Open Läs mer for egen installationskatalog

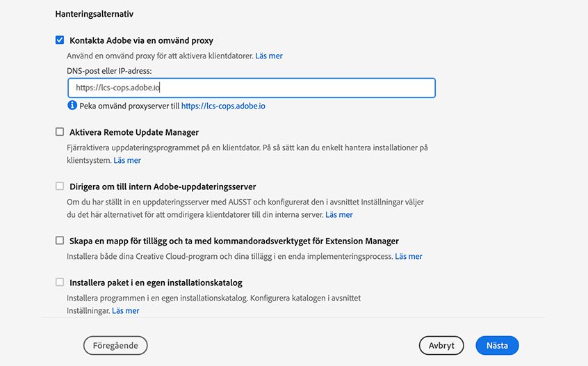point(126,310)
